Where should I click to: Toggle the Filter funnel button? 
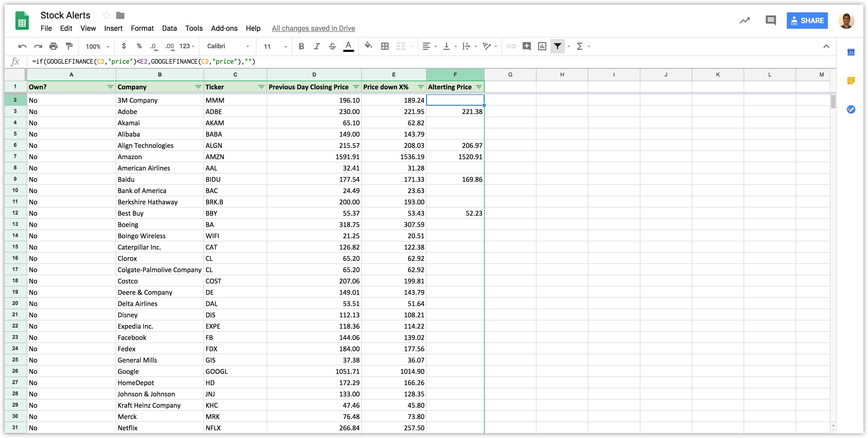[x=558, y=46]
